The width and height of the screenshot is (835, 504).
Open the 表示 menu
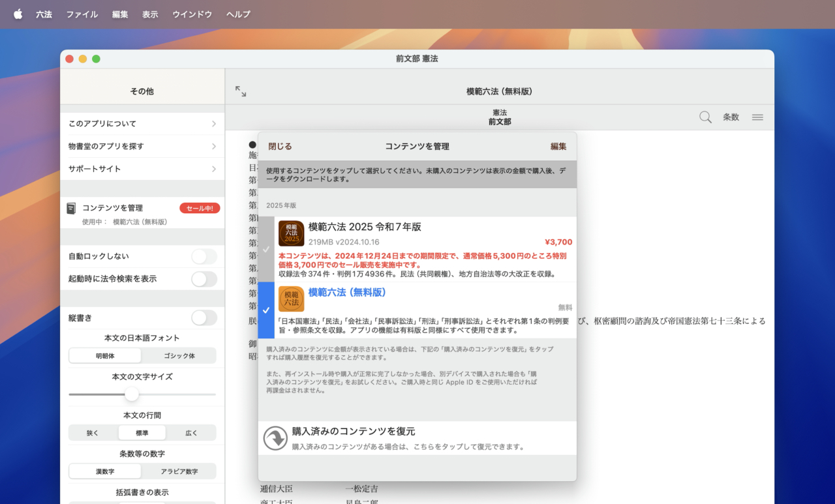[x=150, y=14]
